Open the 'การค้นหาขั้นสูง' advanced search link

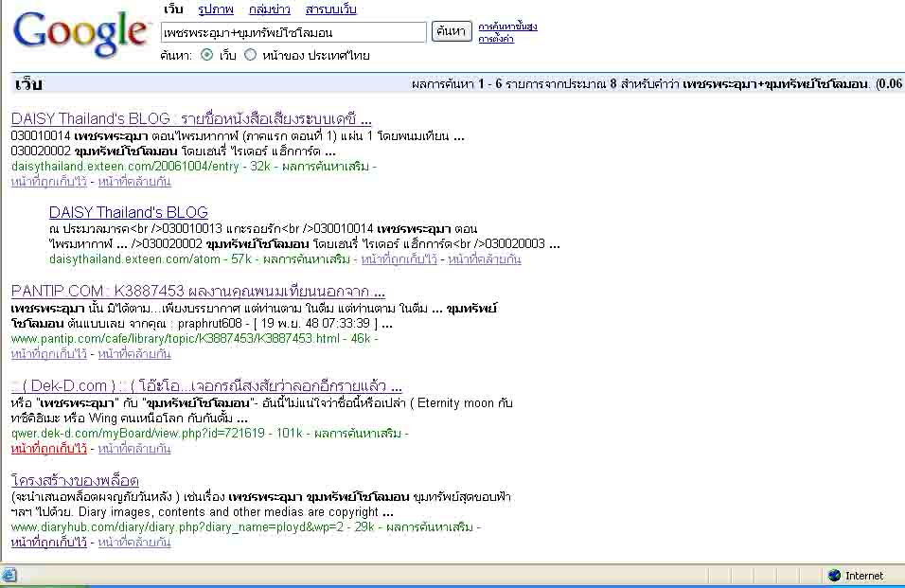[x=507, y=27]
